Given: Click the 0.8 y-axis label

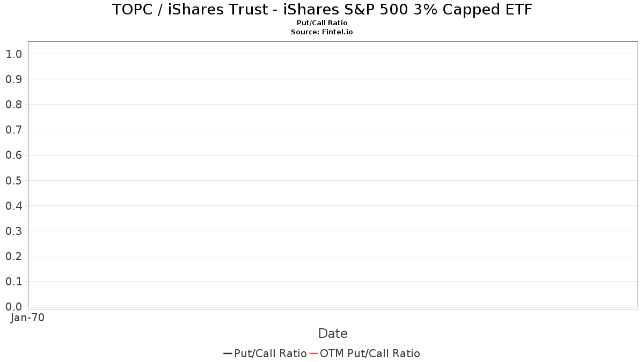Looking at the screenshot, I should pyautogui.click(x=14, y=104).
